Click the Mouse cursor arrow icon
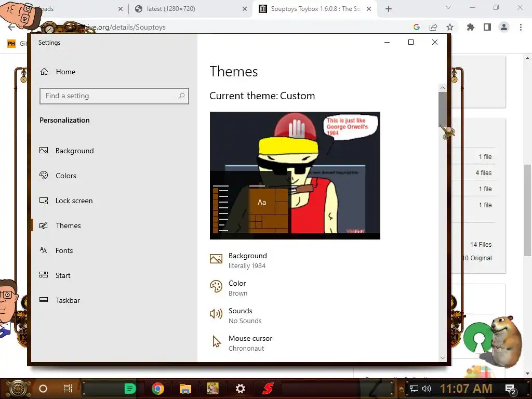Viewport: 532px width, 399px height. coord(216,341)
